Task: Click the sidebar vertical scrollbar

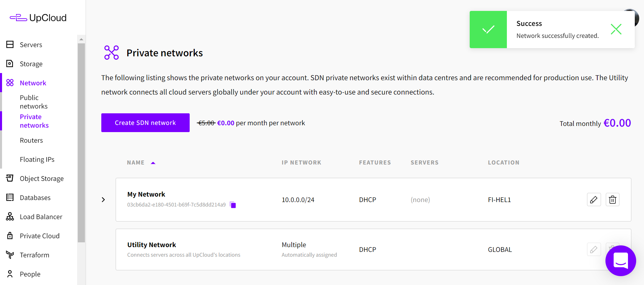Action: [x=81, y=143]
